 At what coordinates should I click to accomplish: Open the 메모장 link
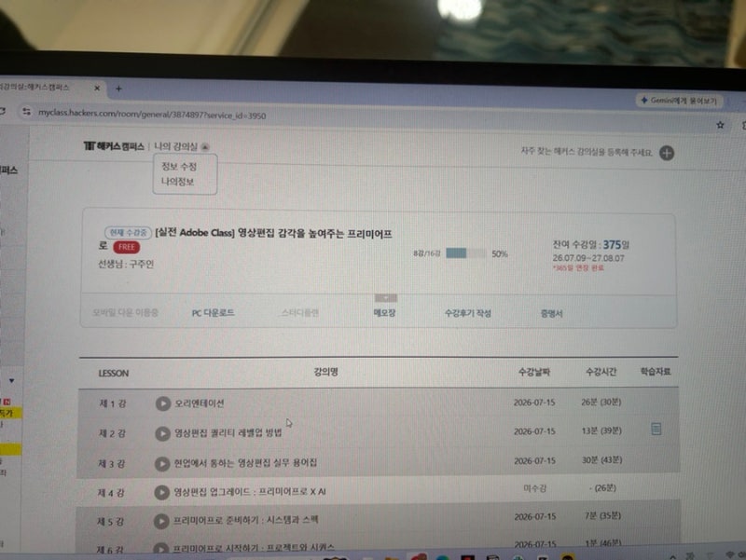(x=384, y=313)
